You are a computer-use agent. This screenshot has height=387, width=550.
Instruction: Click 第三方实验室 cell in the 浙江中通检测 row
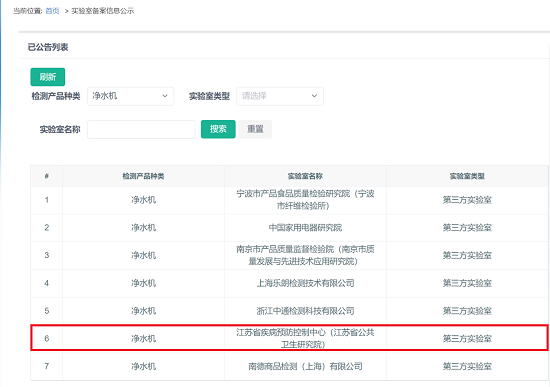pos(467,311)
